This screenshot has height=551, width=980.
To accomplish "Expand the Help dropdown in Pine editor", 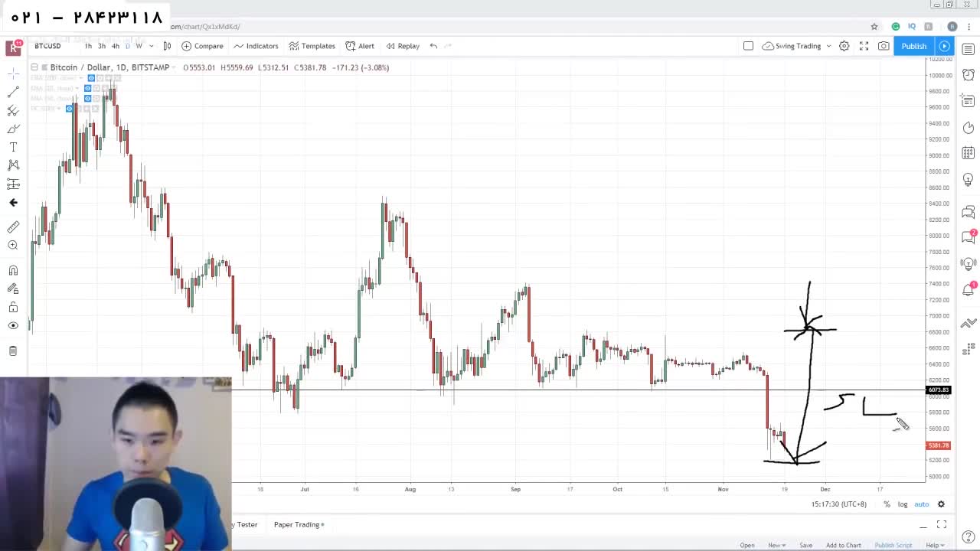I will click(934, 545).
